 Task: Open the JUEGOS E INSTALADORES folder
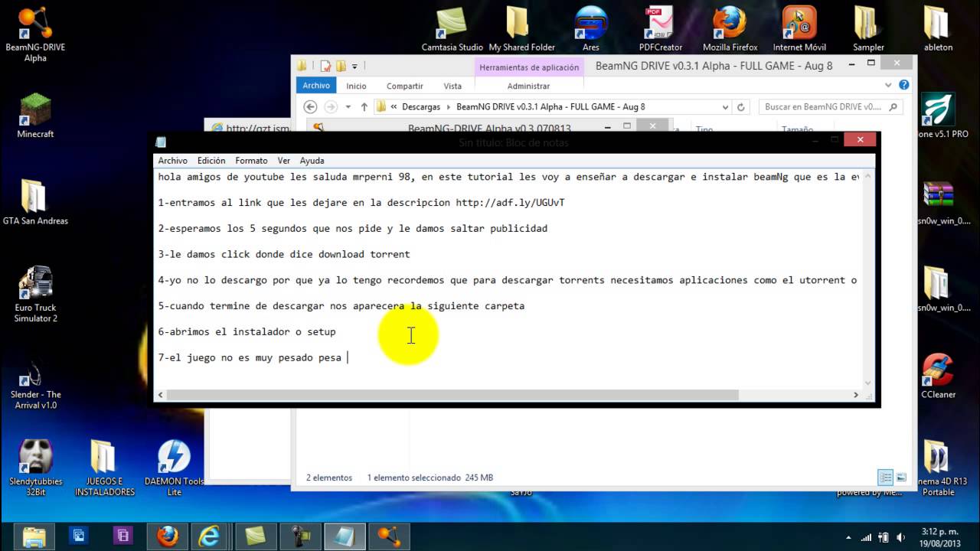click(x=104, y=468)
